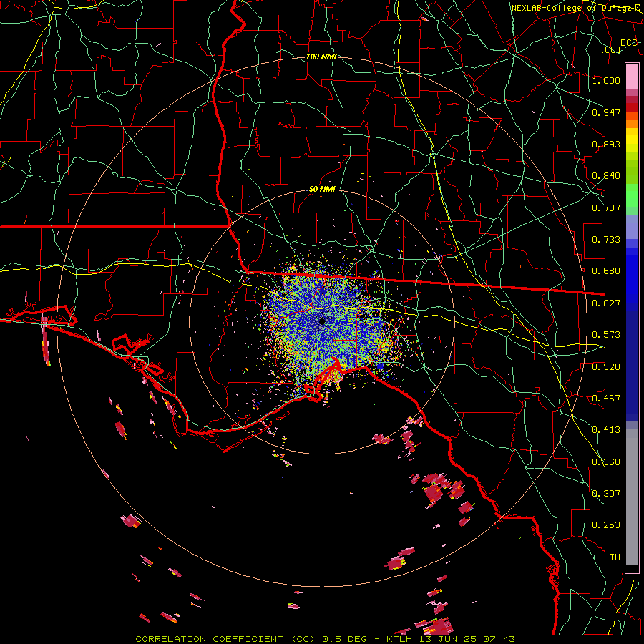This screenshot has height=644, width=644.
Task: Select the 0.680 value on the color scale
Action: click(x=606, y=271)
